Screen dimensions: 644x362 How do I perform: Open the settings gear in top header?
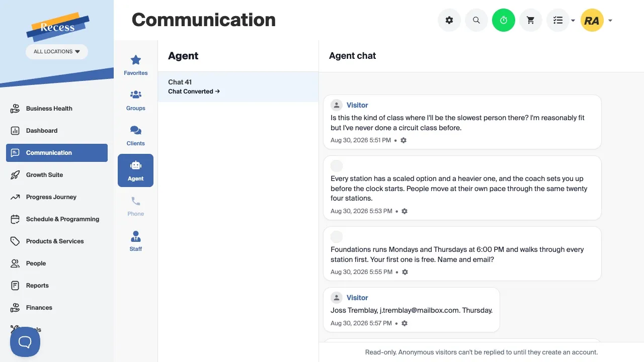pyautogui.click(x=449, y=21)
